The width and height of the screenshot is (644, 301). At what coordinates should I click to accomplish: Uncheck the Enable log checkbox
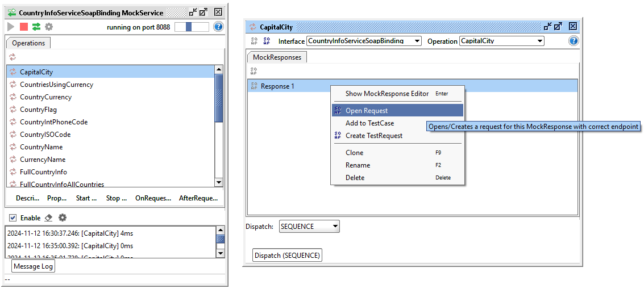point(13,218)
